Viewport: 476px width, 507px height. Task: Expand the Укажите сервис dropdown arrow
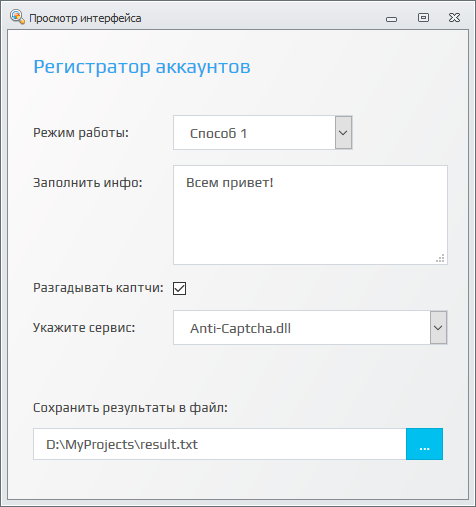438,328
